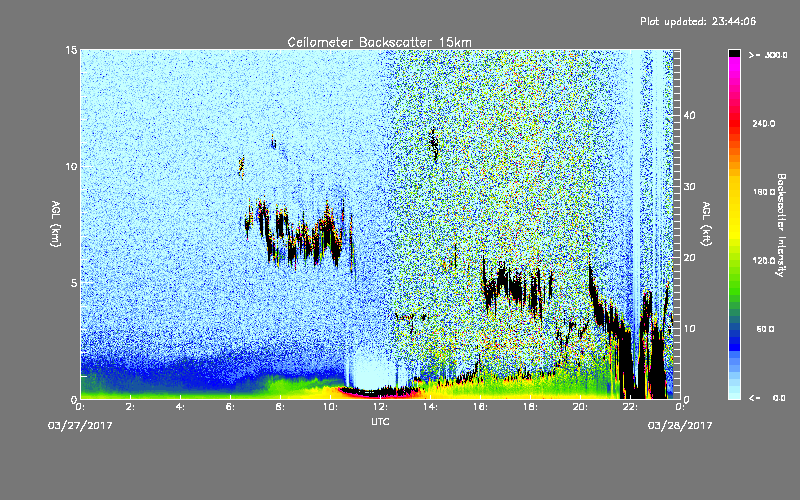Click the "60.0" colorbar value
The image size is (800, 500).
coord(765,329)
